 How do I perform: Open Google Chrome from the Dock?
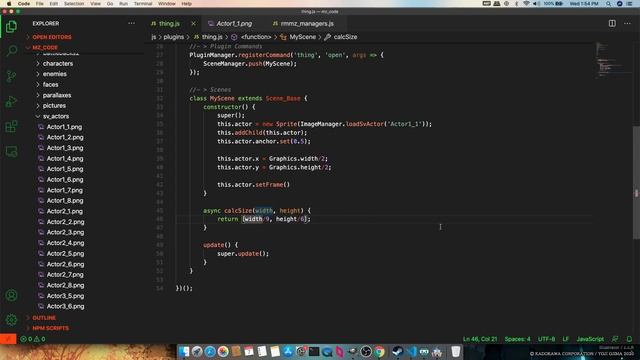379,351
